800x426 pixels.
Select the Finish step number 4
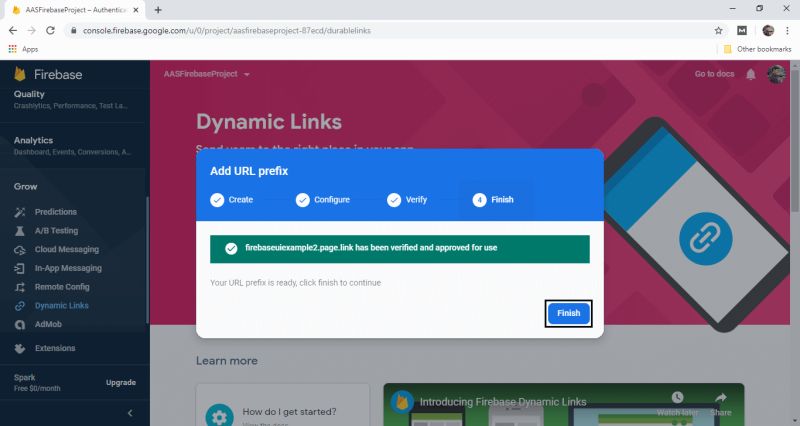(493, 200)
